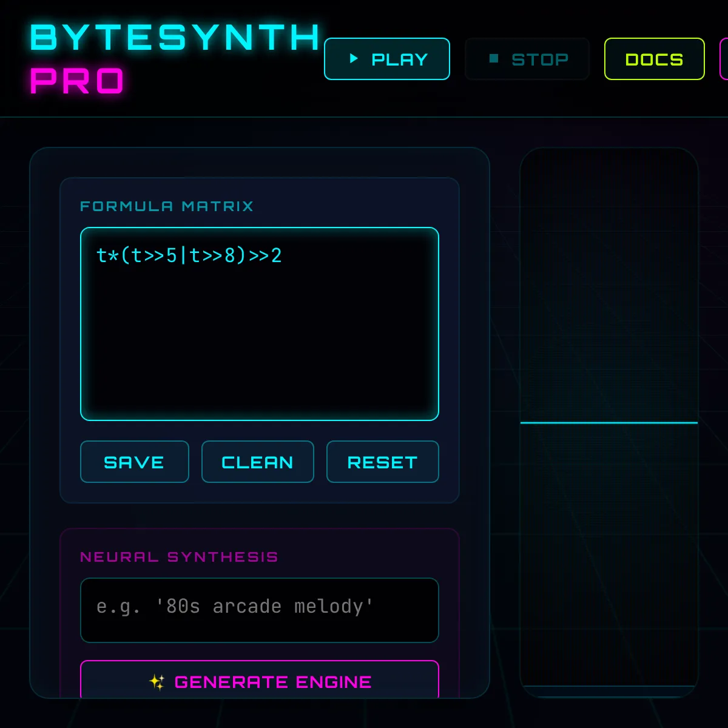Screen dimensions: 728x728
Task: Click the cut-off magenta button beside DOCS
Action: coord(724,59)
